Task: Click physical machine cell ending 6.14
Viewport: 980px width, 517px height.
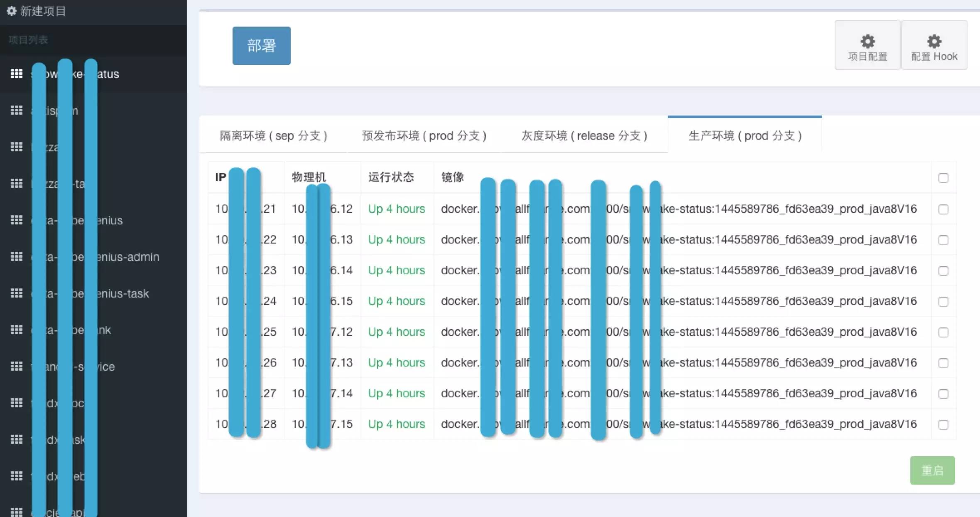Action: click(x=322, y=270)
